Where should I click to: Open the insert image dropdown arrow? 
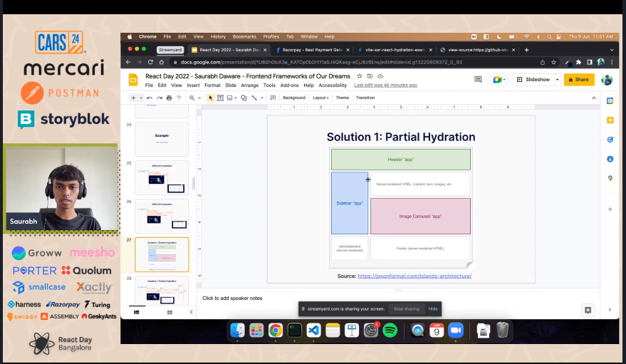pos(236,98)
